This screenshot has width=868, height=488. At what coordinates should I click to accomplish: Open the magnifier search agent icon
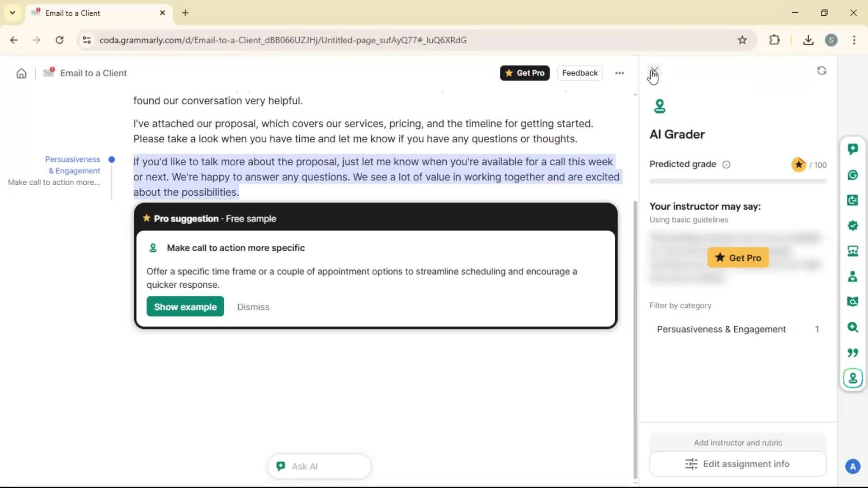click(853, 327)
